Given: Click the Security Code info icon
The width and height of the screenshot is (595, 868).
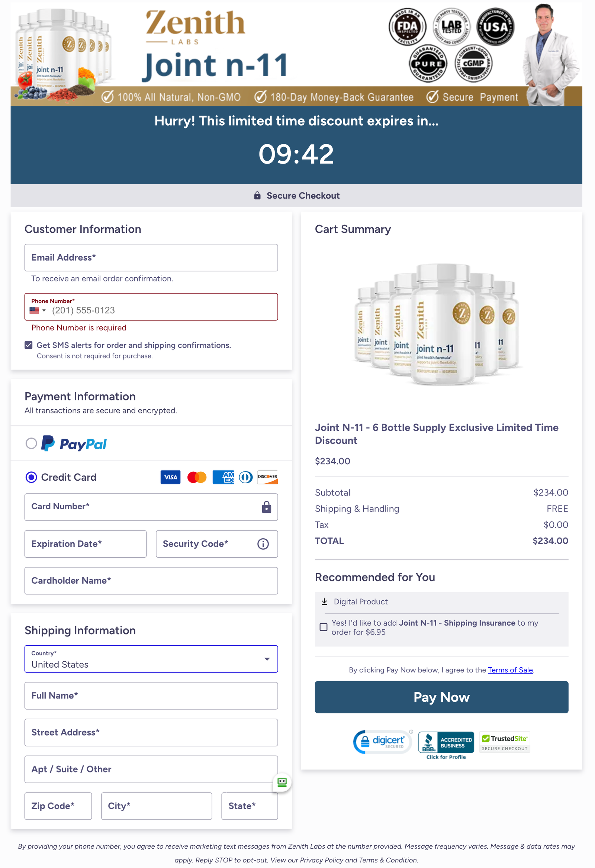Looking at the screenshot, I should [263, 544].
